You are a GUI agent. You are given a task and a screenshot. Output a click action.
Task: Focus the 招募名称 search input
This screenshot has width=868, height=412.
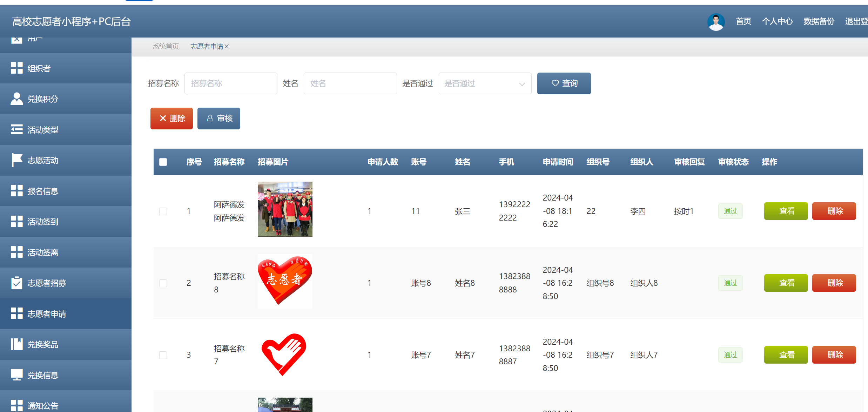[x=231, y=83]
